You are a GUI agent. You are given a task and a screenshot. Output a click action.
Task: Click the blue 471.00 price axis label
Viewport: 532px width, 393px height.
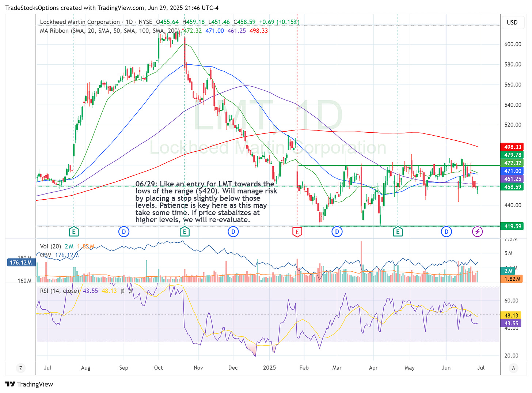click(x=513, y=171)
